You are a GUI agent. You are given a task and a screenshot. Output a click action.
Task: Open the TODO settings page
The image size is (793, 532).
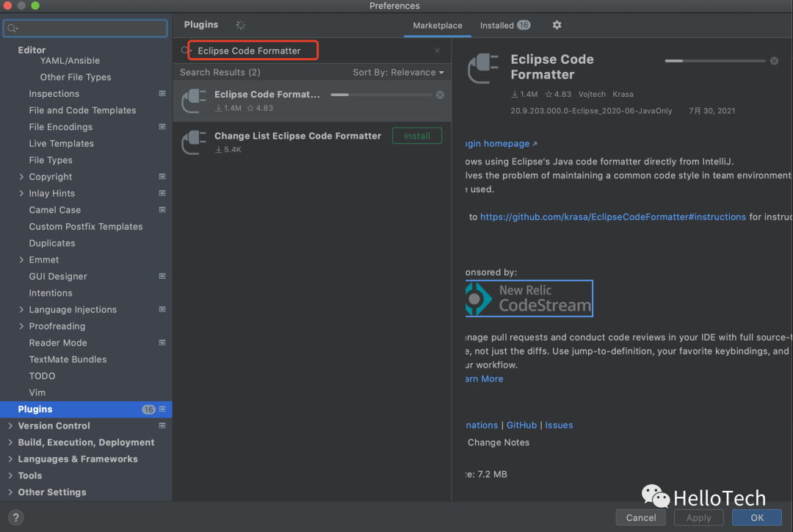coord(42,376)
